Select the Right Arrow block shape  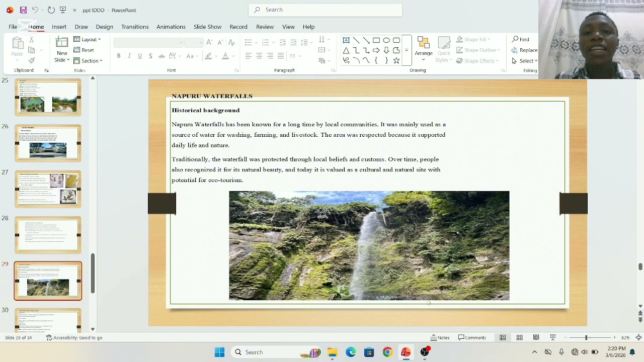(x=376, y=50)
